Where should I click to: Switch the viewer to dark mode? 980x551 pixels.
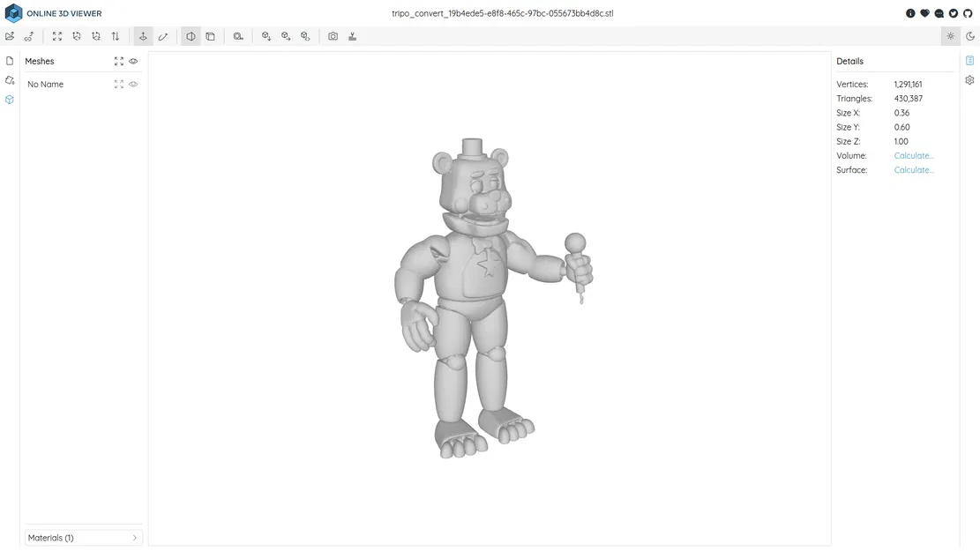click(x=969, y=36)
